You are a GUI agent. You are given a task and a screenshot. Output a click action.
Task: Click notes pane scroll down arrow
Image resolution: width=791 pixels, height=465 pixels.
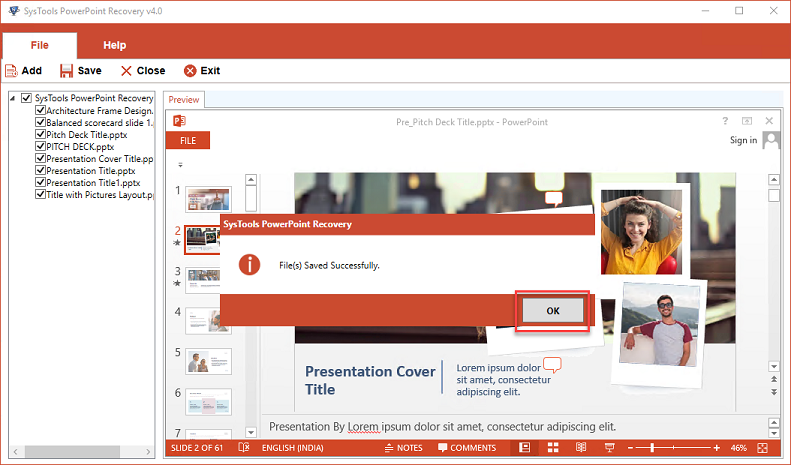[x=774, y=433]
